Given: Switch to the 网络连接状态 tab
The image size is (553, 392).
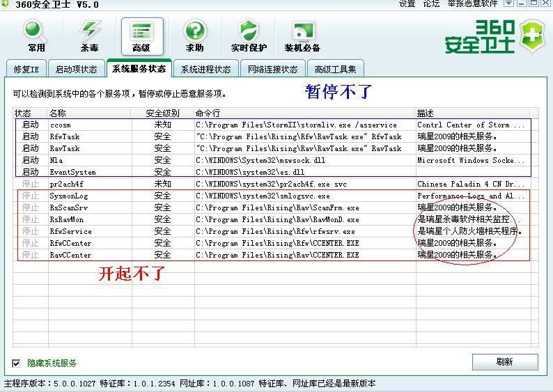Looking at the screenshot, I should [272, 69].
